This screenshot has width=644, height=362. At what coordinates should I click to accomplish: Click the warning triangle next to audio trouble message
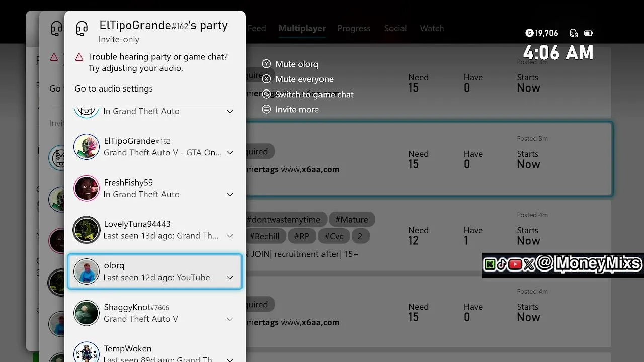coord(79,57)
